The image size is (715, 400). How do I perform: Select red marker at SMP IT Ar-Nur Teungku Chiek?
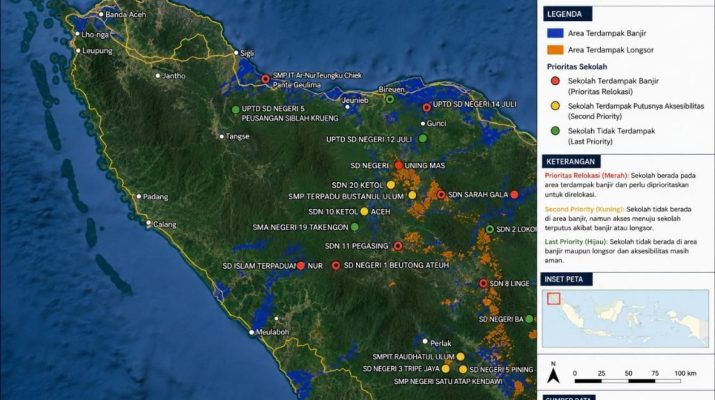[265, 79]
